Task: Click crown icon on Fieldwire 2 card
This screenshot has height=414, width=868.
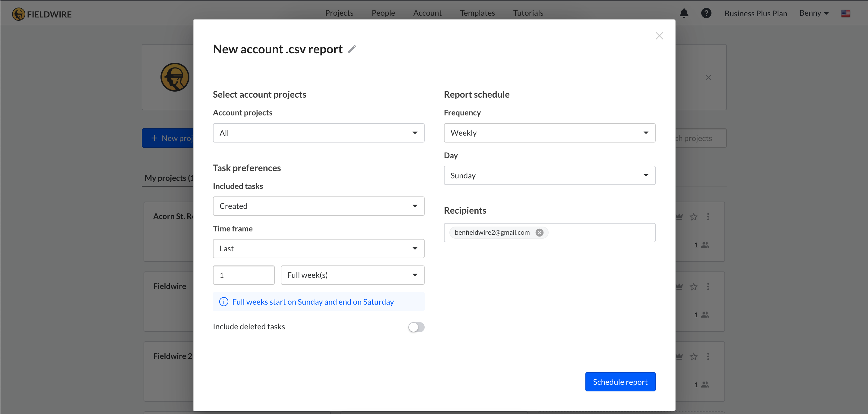Action: [x=679, y=356]
